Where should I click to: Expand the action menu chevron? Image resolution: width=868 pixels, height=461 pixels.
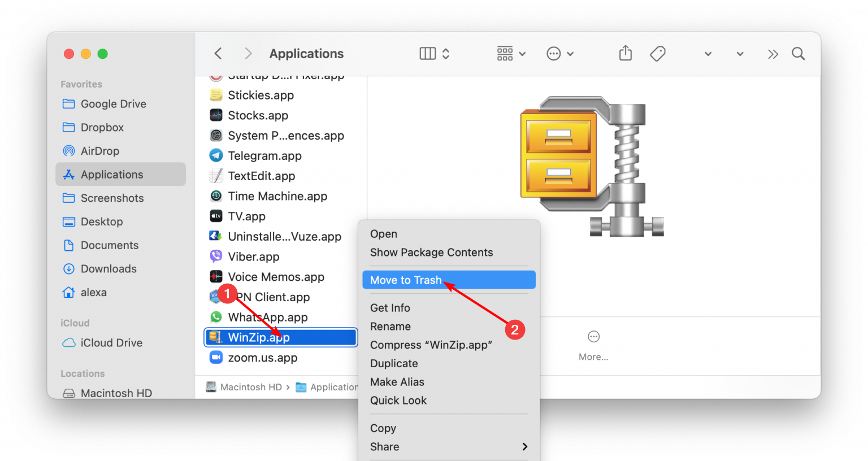pos(570,54)
